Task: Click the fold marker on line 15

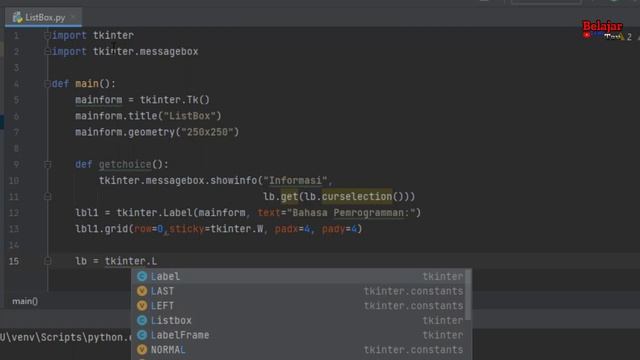Action: pos(47,261)
